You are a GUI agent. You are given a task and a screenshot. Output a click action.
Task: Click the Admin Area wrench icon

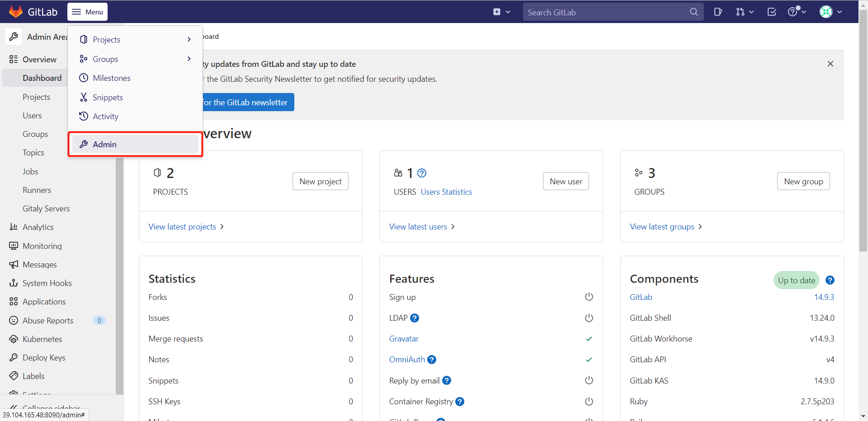point(14,37)
